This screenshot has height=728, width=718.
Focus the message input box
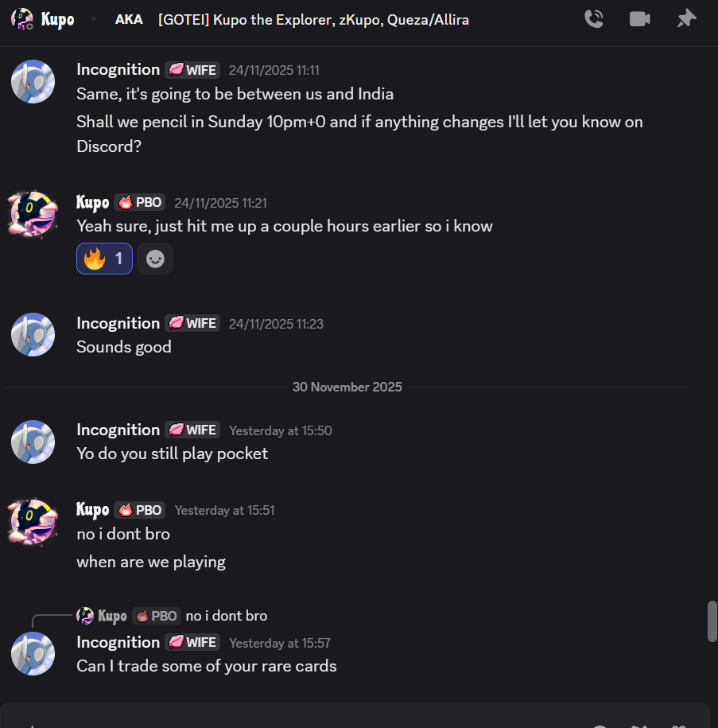click(x=318, y=718)
